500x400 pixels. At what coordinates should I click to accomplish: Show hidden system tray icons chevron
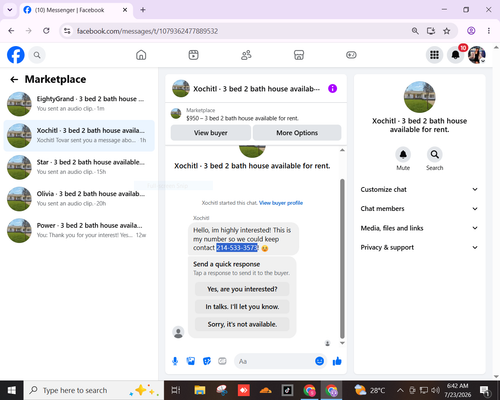click(400, 390)
